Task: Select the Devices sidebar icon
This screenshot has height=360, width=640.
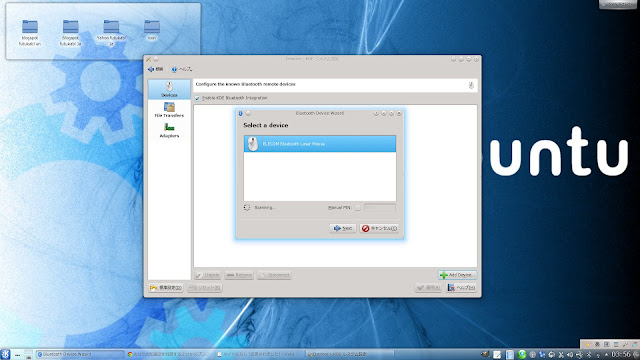Action: [x=169, y=89]
